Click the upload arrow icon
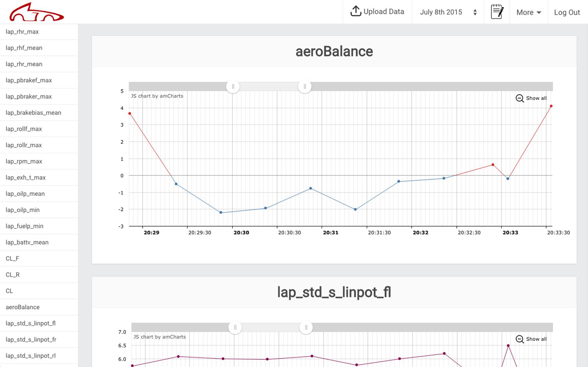588x367 pixels. coord(355,11)
